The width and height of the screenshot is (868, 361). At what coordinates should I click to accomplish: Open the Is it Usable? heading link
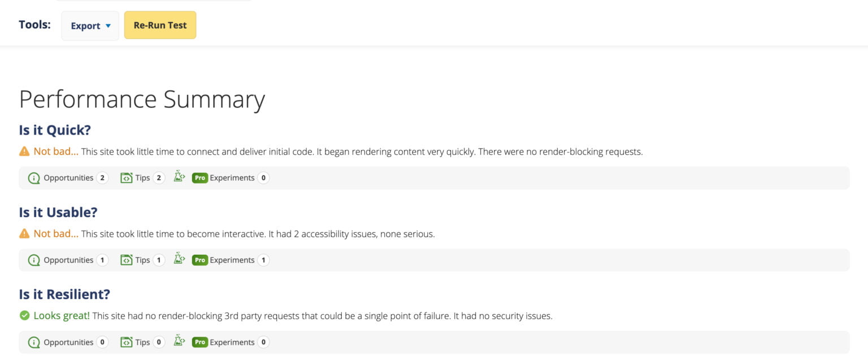(58, 212)
